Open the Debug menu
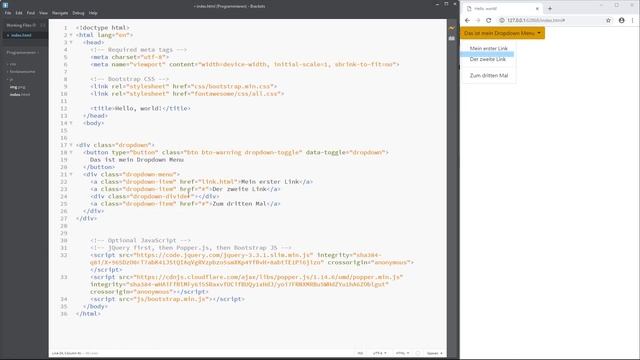This screenshot has height=360, width=640. coord(78,13)
